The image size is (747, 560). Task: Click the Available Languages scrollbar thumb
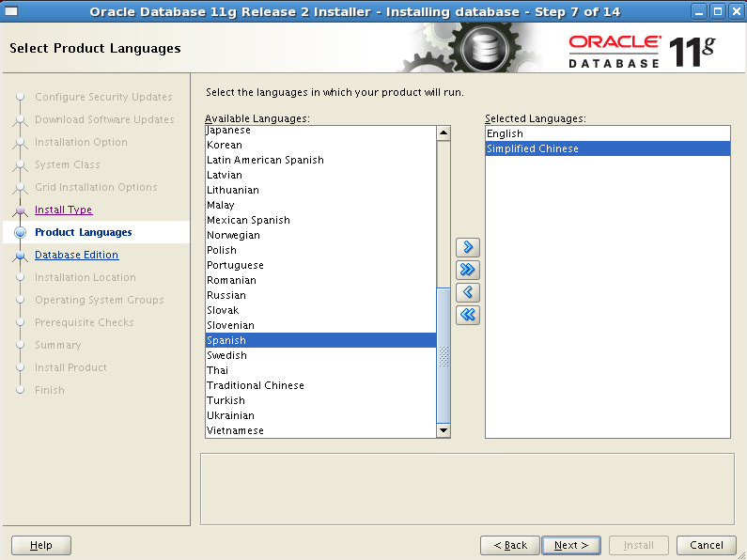pyautogui.click(x=444, y=355)
